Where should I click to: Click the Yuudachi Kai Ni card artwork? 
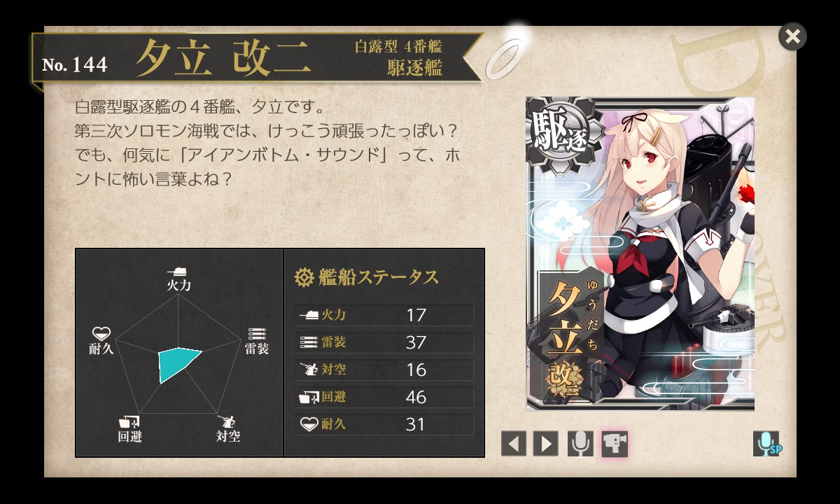[640, 254]
